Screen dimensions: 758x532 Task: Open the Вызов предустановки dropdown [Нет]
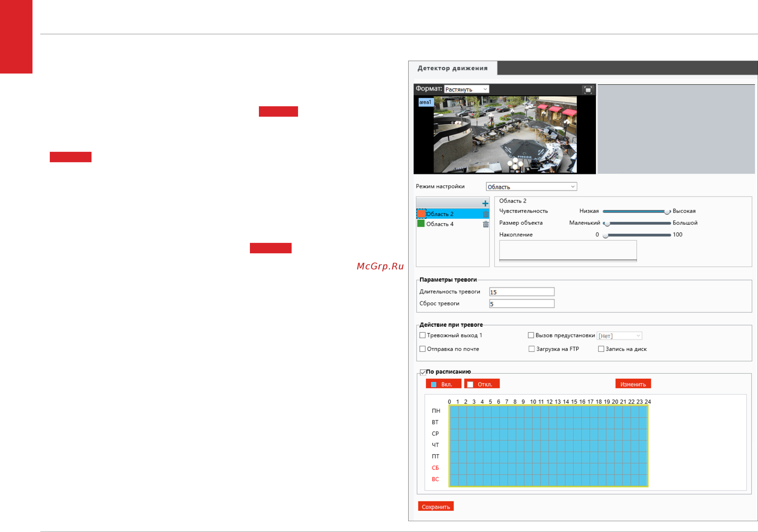click(619, 336)
